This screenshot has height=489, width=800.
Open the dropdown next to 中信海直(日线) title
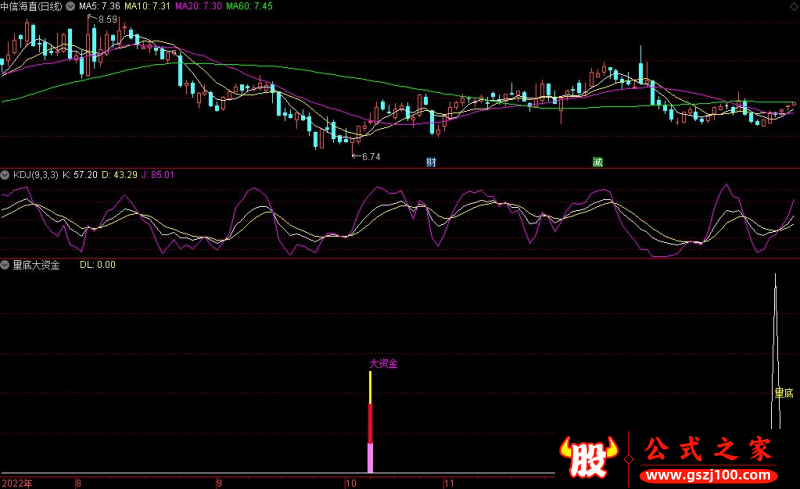(x=70, y=6)
